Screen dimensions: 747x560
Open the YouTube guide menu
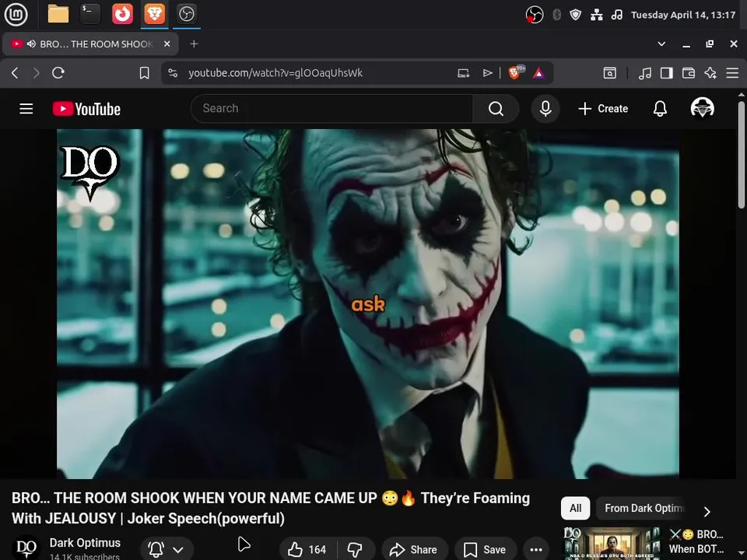tap(26, 109)
